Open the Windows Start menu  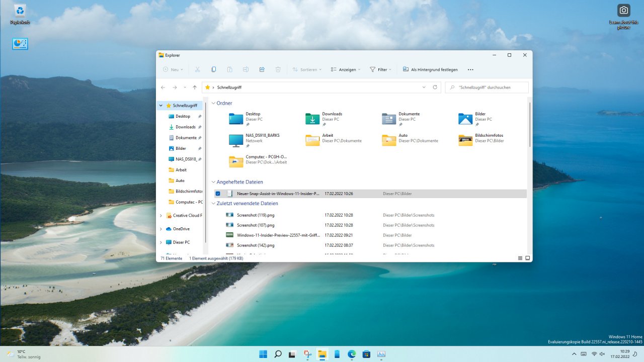pyautogui.click(x=263, y=354)
